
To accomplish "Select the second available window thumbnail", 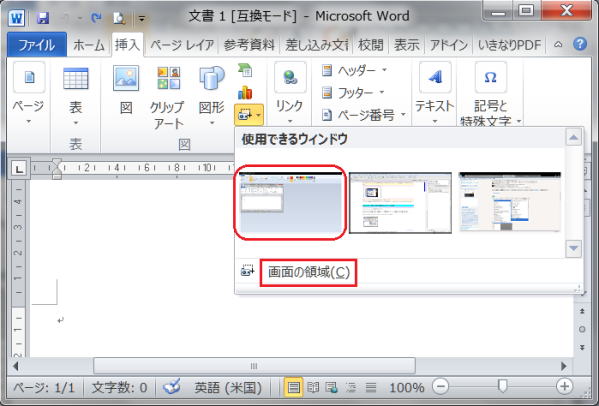I will 400,202.
